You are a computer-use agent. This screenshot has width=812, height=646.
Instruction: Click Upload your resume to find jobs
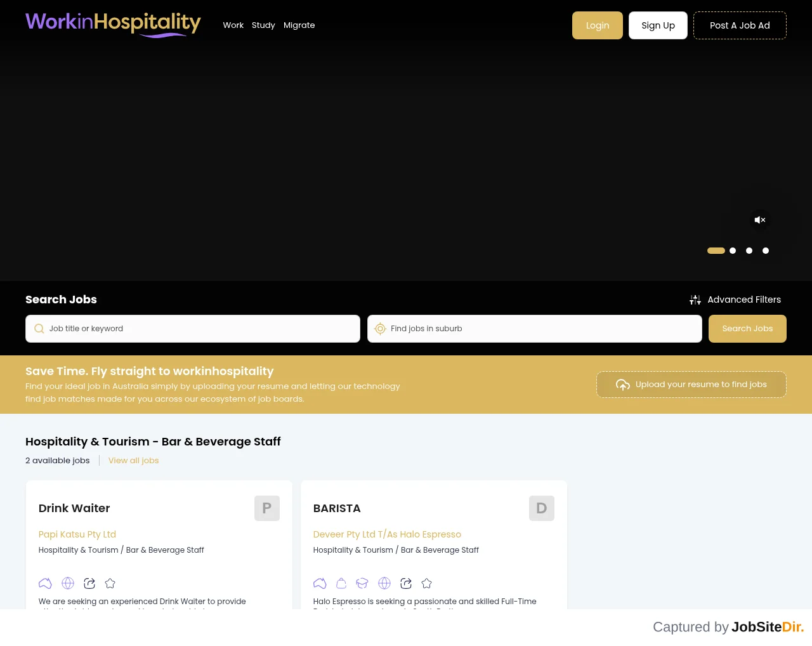[691, 385]
